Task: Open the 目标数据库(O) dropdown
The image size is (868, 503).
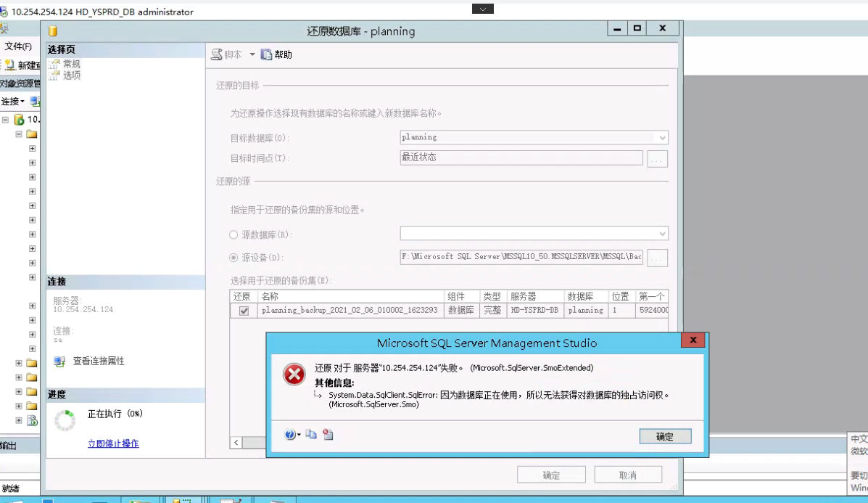Action: pyautogui.click(x=662, y=137)
